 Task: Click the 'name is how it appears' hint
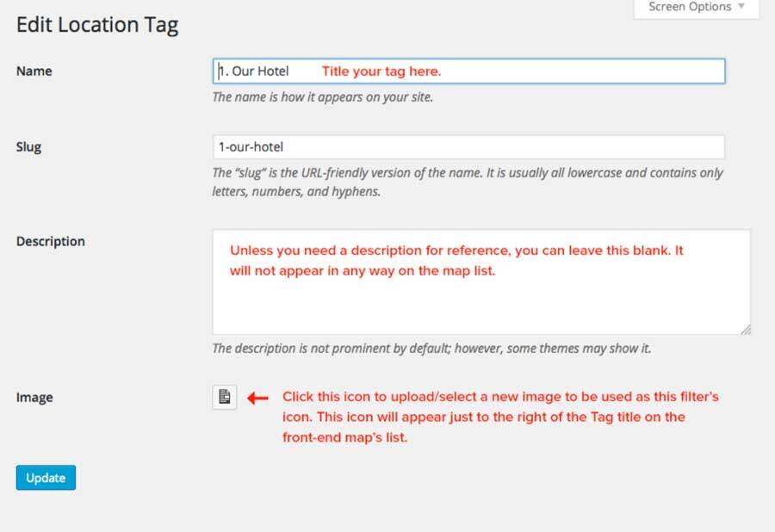click(x=323, y=97)
